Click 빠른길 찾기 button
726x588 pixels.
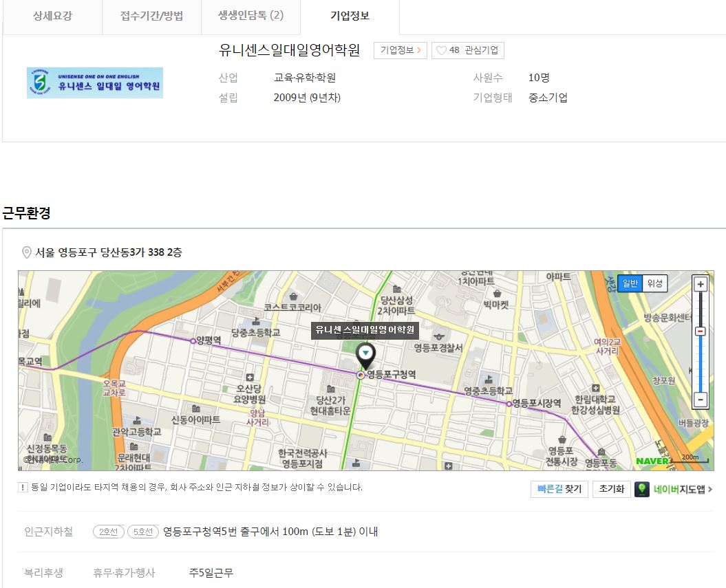point(559,489)
